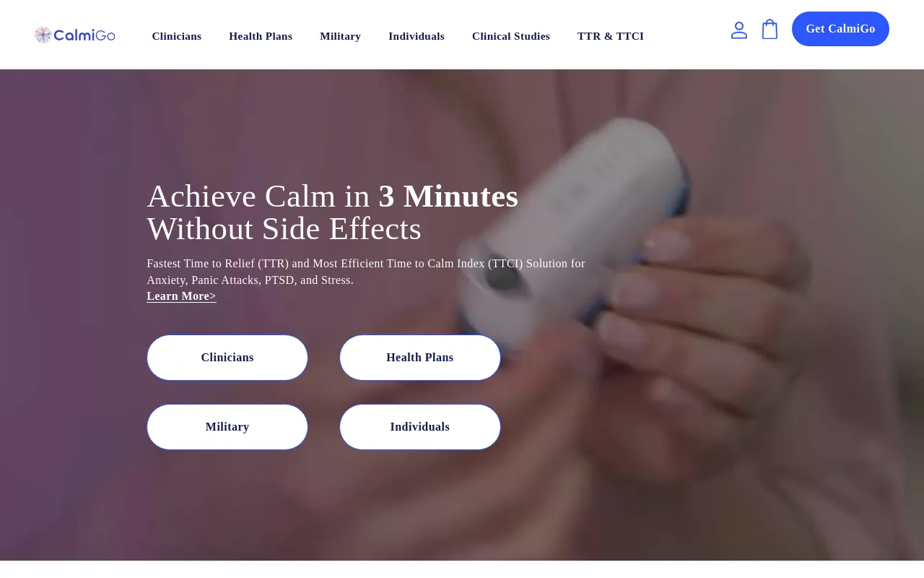Click the Health Plans hero button

[420, 358]
